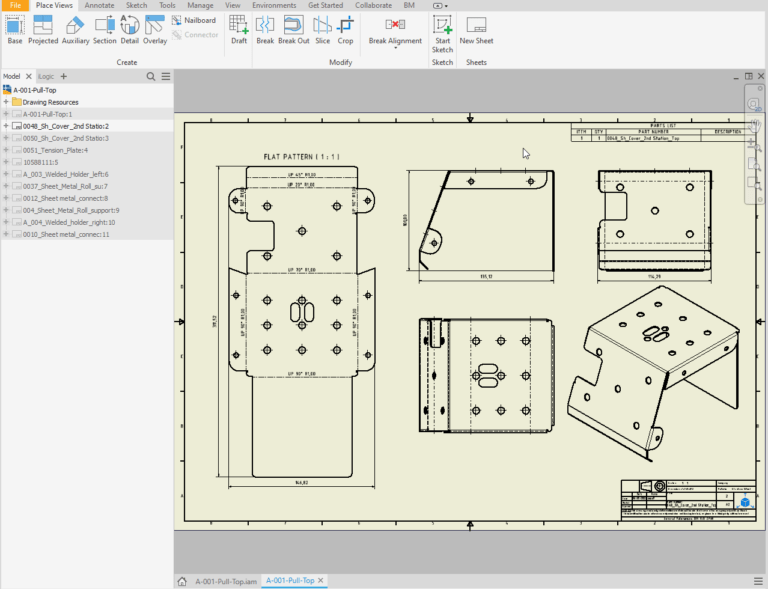Screen dimensions: 768x589
Task: Click Start Sketch
Action: 442,34
